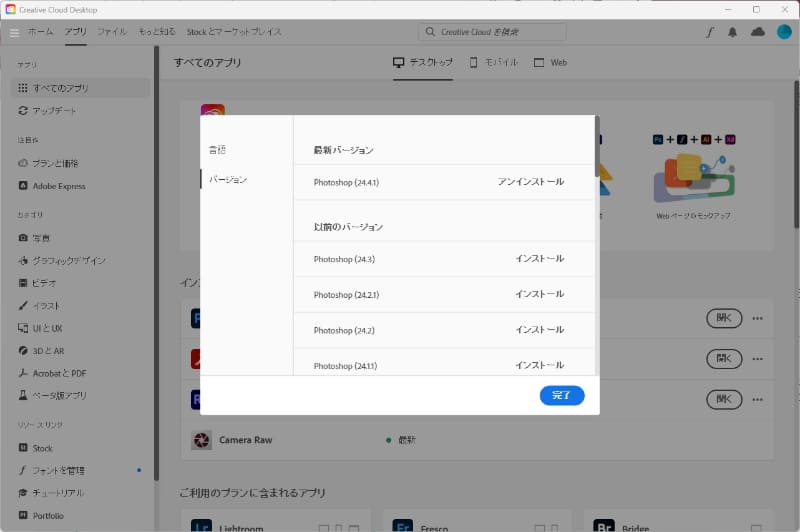Open more options beside the first 開く button
The image size is (800, 532).
(758, 318)
